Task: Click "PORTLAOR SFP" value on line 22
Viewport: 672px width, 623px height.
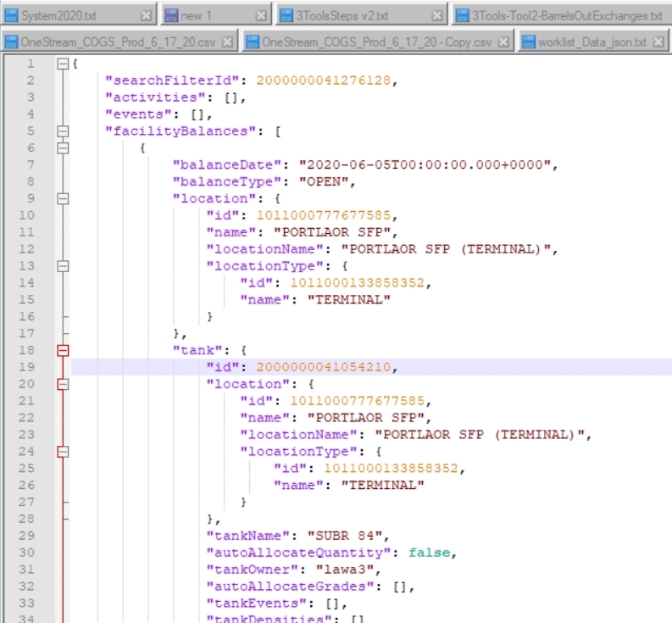Action: click(366, 418)
